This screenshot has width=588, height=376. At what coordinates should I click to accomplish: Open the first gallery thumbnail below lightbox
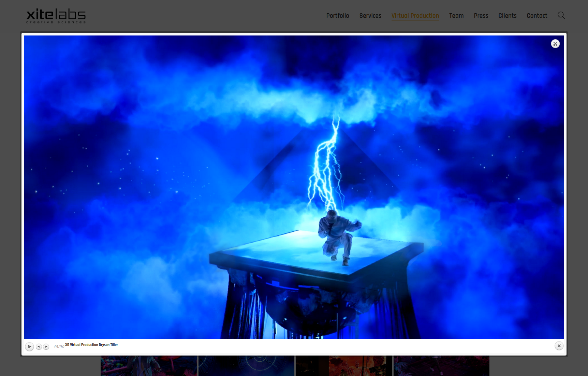tap(149, 366)
